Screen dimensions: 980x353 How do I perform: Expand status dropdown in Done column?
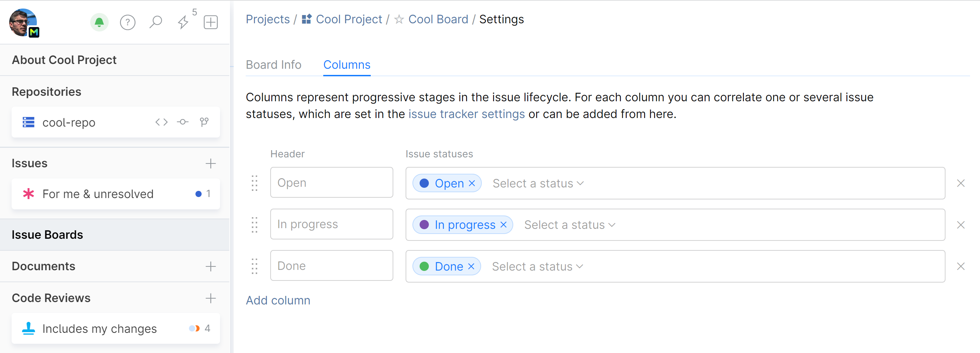click(537, 266)
